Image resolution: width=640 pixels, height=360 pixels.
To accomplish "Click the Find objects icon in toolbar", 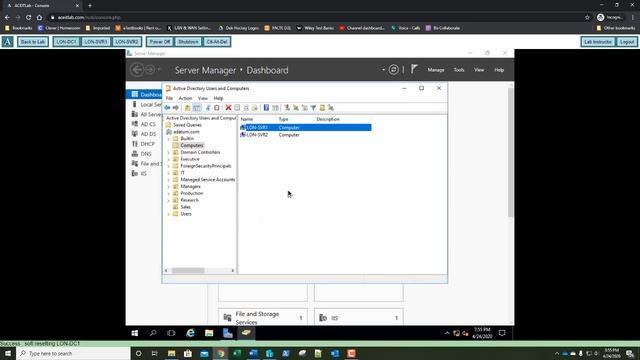I will pyautogui.click(x=322, y=108).
